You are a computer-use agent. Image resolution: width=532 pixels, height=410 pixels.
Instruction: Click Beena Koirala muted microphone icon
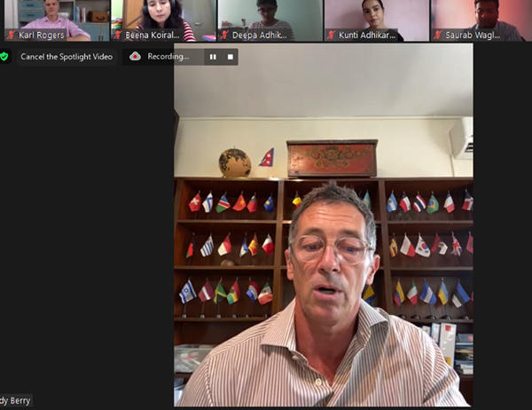pyautogui.click(x=118, y=35)
